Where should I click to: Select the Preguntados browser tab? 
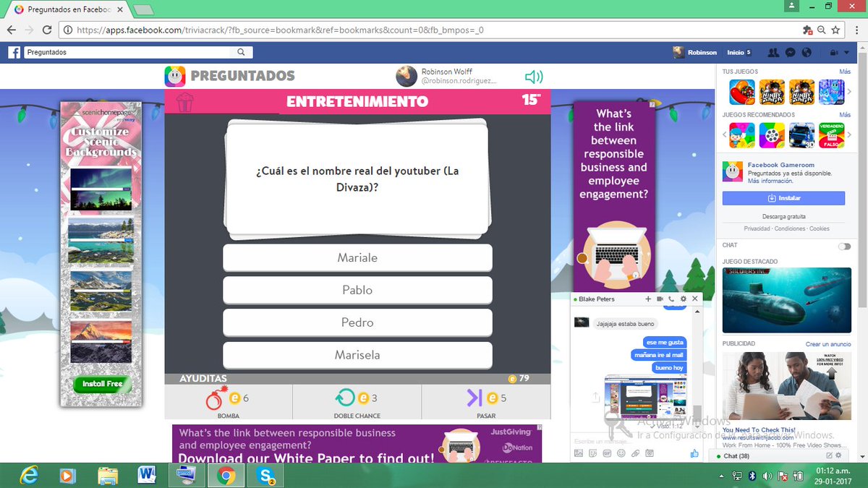tap(69, 10)
